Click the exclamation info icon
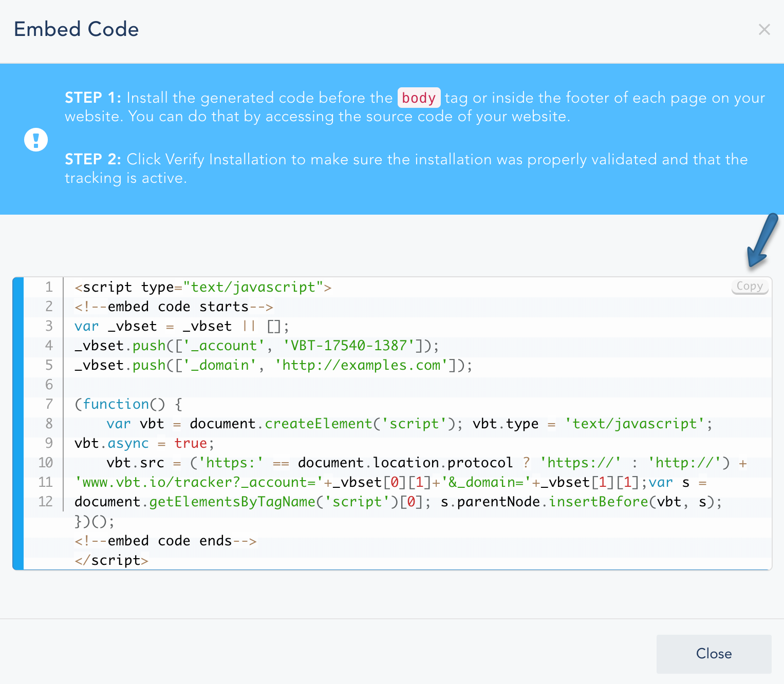The image size is (784, 684). coord(36,139)
